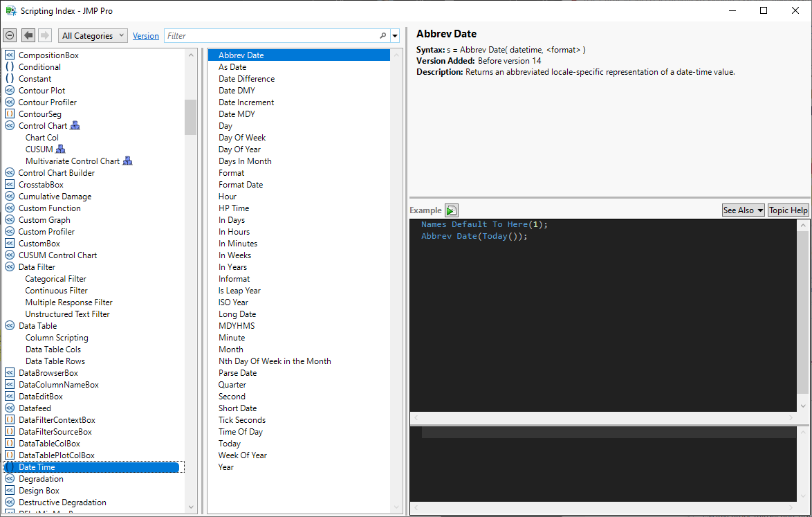The width and height of the screenshot is (812, 517).
Task: Click the platform icon next to CUSUM
Action: pyautogui.click(x=60, y=149)
